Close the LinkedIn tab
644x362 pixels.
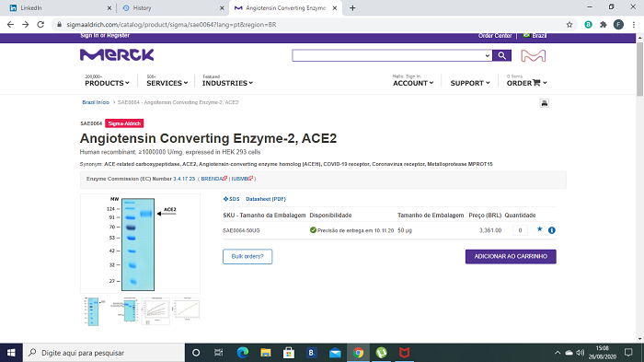(x=109, y=7)
